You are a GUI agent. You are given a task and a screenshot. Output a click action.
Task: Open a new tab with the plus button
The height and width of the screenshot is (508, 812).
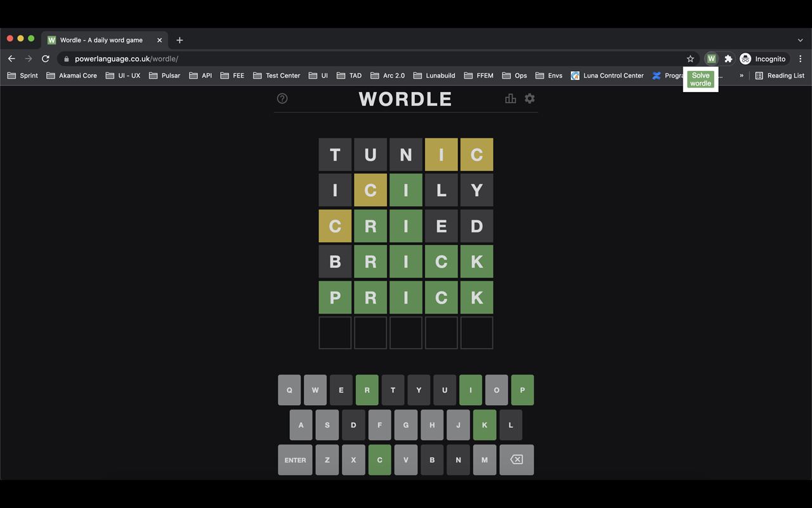180,40
